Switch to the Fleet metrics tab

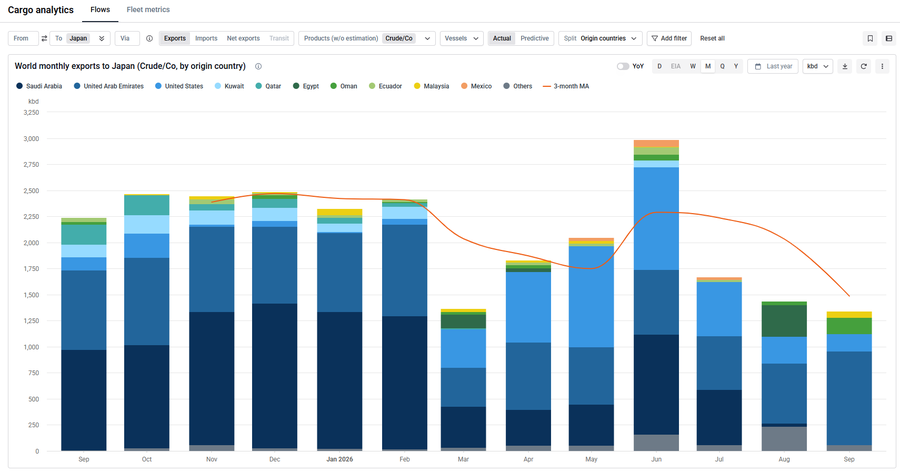[148, 10]
